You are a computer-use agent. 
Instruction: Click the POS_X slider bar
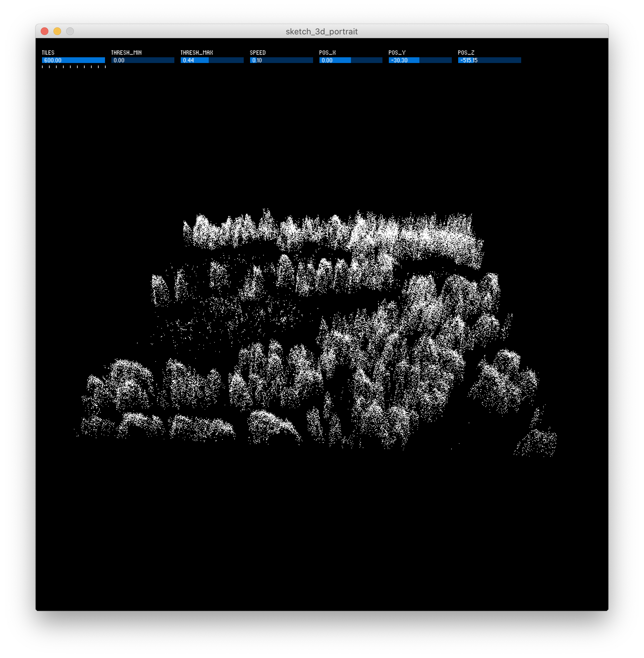point(351,60)
